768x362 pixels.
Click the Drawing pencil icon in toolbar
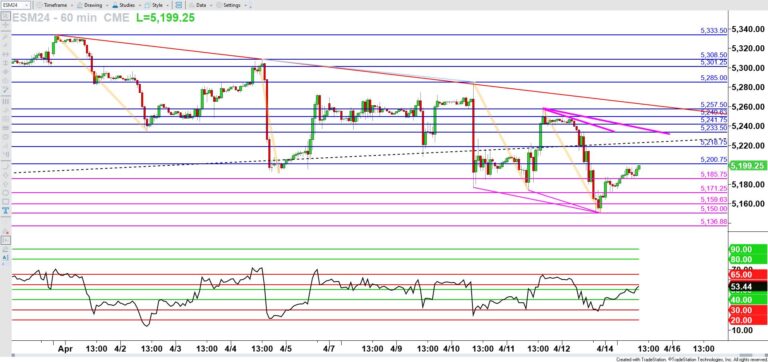click(x=79, y=5)
